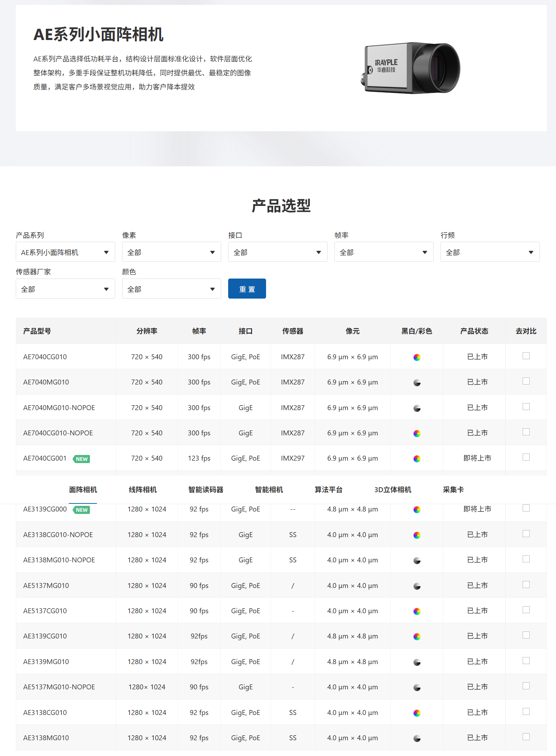Select the 算法平台 tab
556x756 pixels.
329,490
